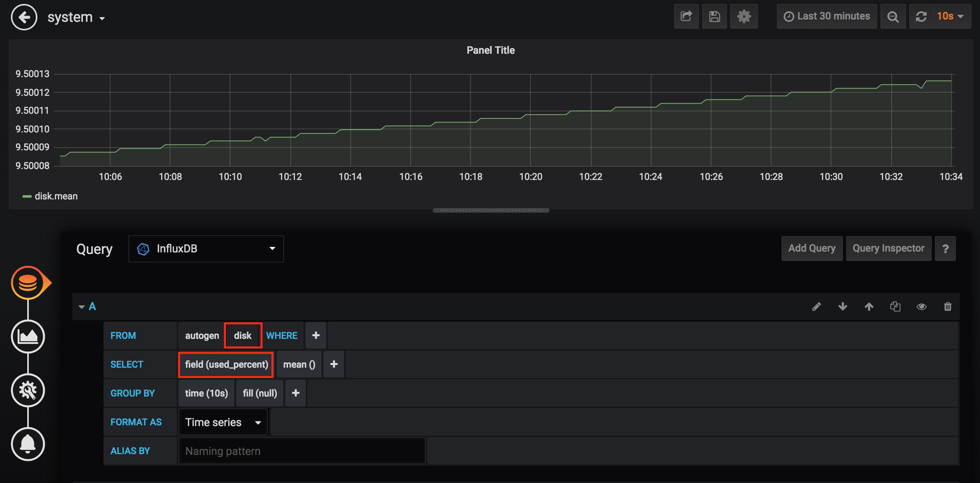Open query help question mark
Viewport: 980px width, 483px height.
(x=945, y=249)
